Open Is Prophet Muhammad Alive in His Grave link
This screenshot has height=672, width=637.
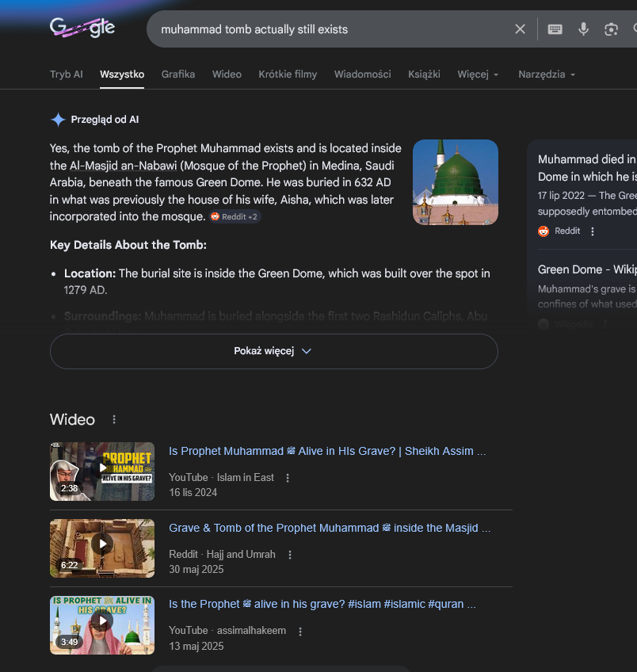tap(327, 451)
